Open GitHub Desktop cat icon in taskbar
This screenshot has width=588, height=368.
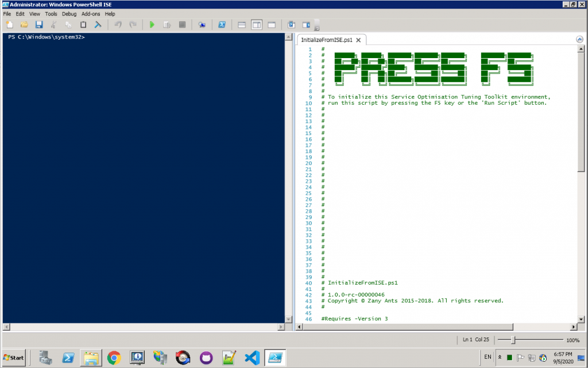(206, 358)
